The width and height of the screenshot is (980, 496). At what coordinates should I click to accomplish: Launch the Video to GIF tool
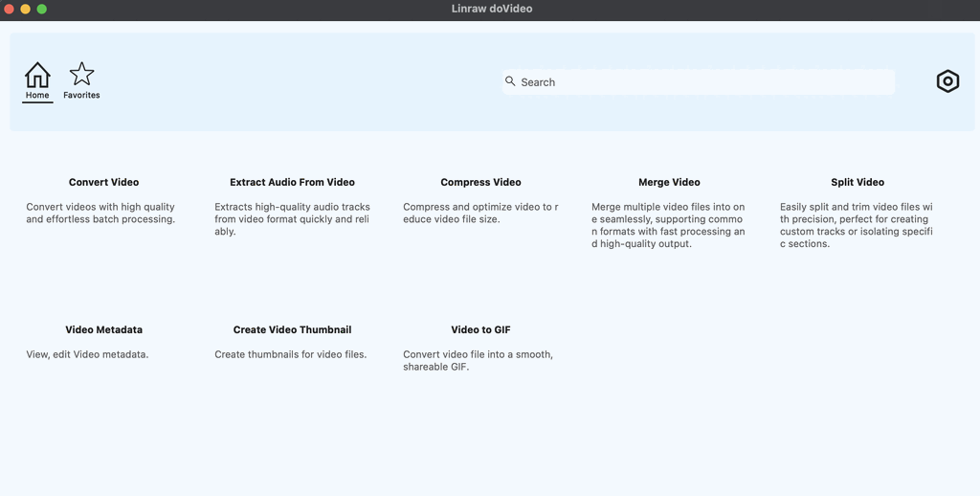480,329
